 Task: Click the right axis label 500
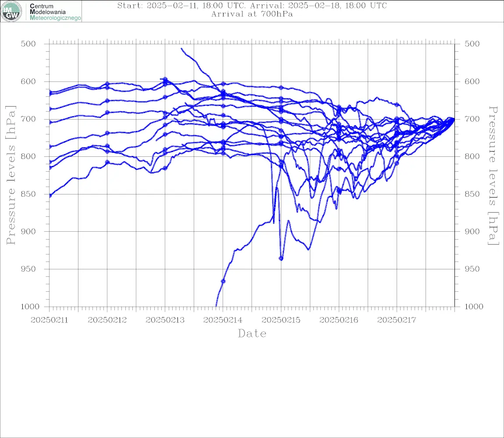pyautogui.click(x=472, y=44)
